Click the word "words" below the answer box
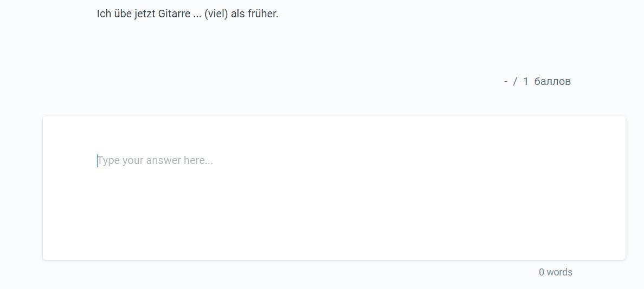Image resolution: width=644 pixels, height=289 pixels. (x=559, y=272)
